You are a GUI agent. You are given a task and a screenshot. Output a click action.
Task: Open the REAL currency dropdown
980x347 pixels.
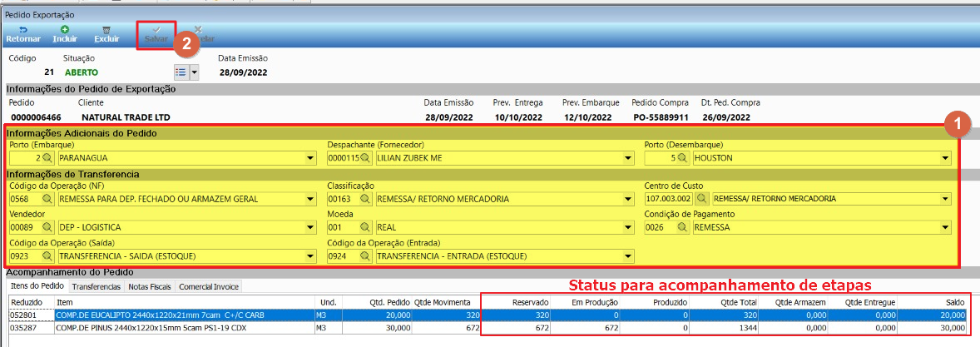629,227
